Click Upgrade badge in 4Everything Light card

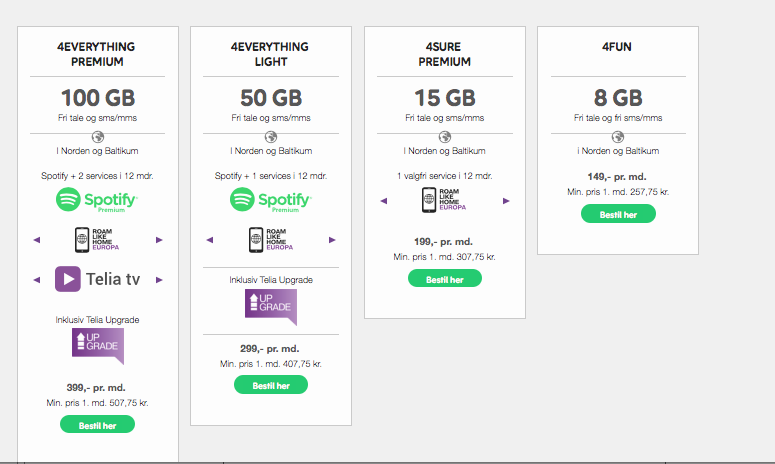[x=271, y=307]
